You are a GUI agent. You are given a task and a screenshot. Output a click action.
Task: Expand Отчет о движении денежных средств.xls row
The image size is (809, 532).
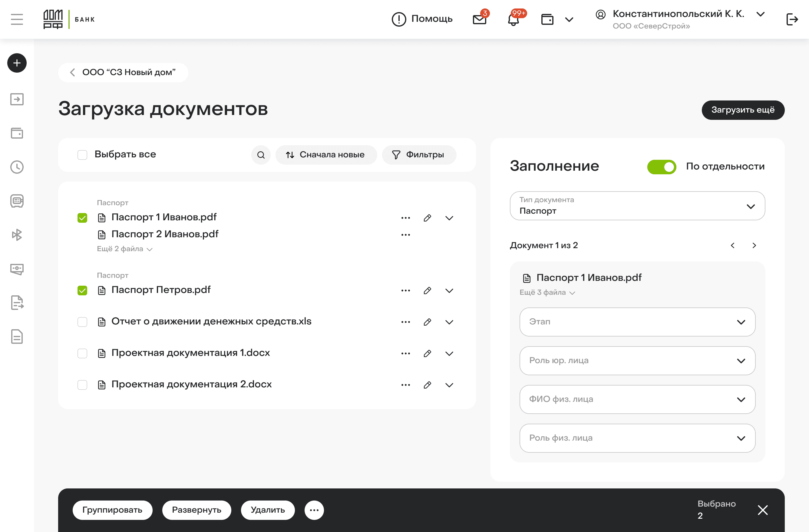[x=449, y=322]
